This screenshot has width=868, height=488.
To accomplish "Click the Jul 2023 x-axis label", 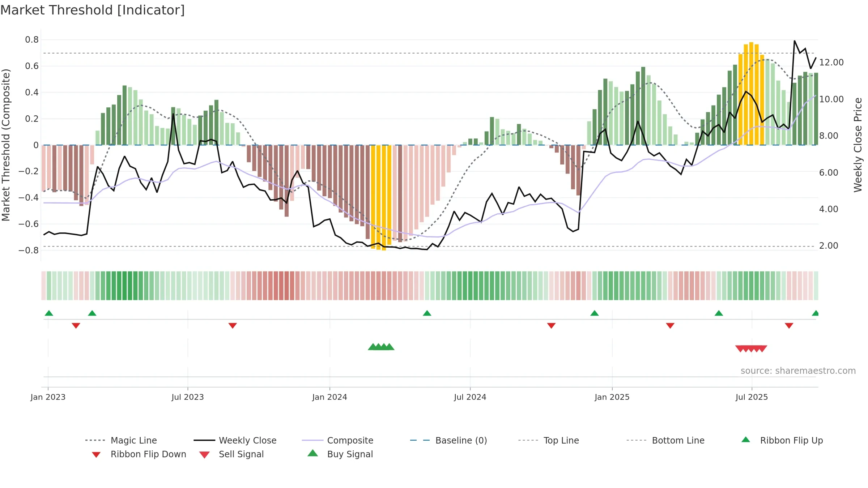I will [188, 397].
